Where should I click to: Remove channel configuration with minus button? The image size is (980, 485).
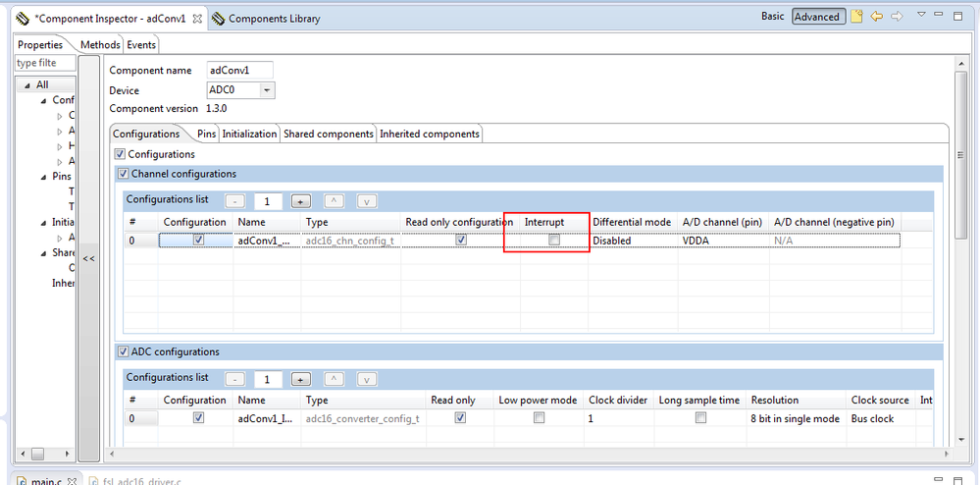coord(235,201)
